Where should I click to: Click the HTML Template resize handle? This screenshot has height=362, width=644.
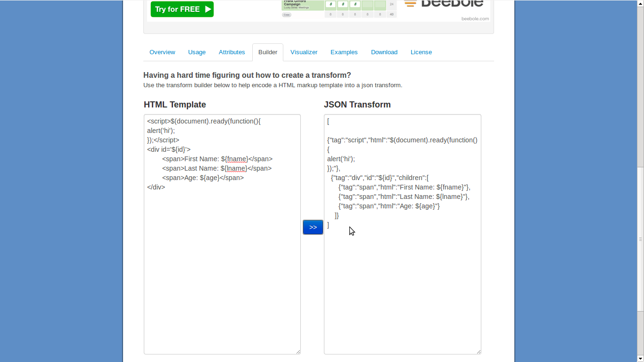298,352
